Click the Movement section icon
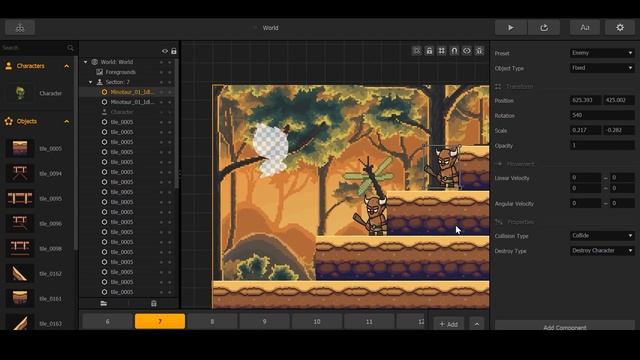 pos(498,164)
